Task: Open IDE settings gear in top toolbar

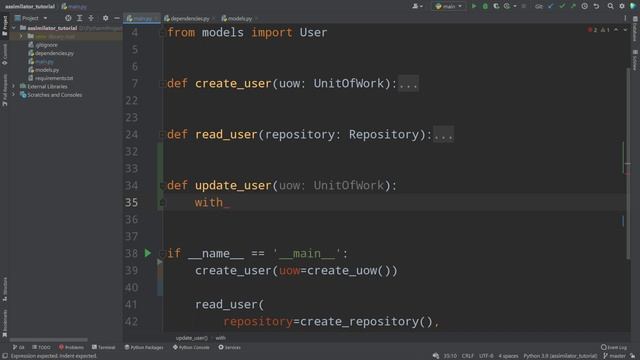Action: click(x=622, y=6)
